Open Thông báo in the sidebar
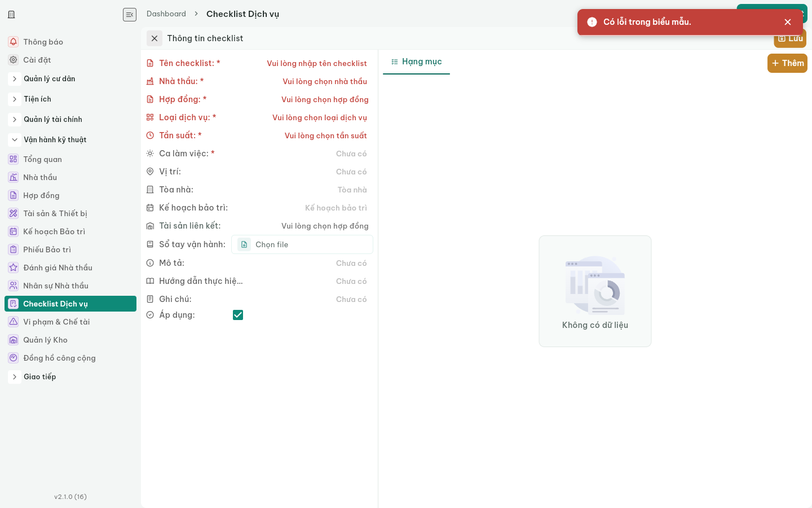 pos(70,42)
